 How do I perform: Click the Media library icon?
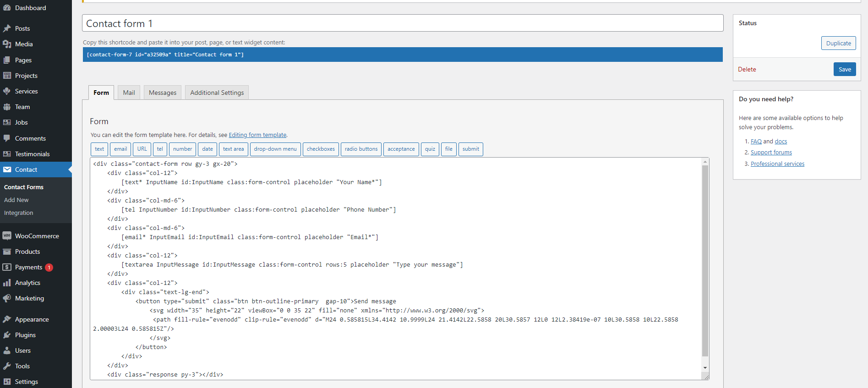7,44
